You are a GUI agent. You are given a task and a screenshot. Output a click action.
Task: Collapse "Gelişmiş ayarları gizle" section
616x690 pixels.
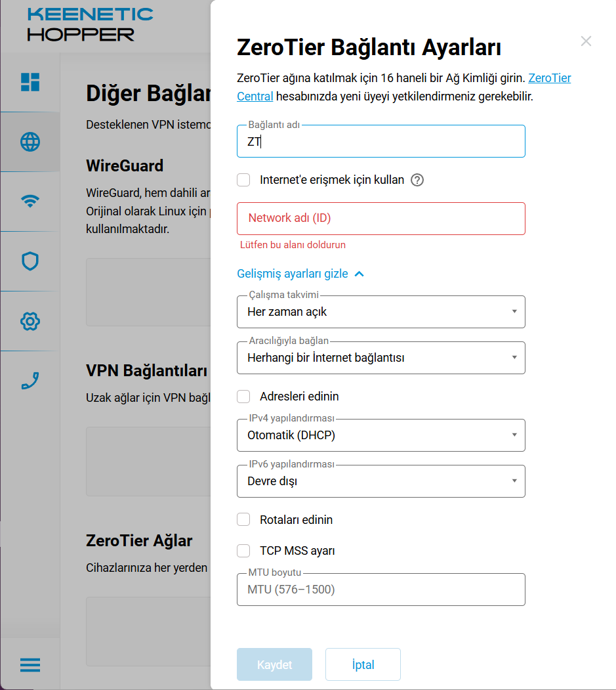300,274
